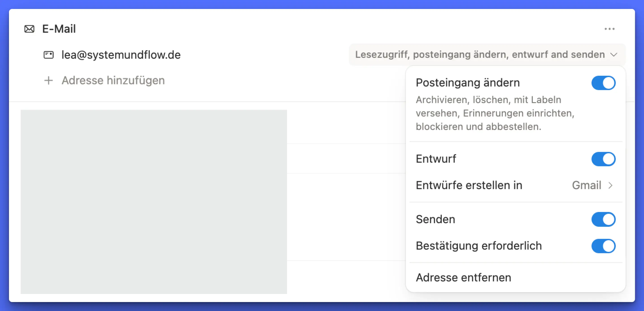644x311 pixels.
Task: Click the mailbox icon beside lea@systemundflow.de
Action: tap(48, 55)
